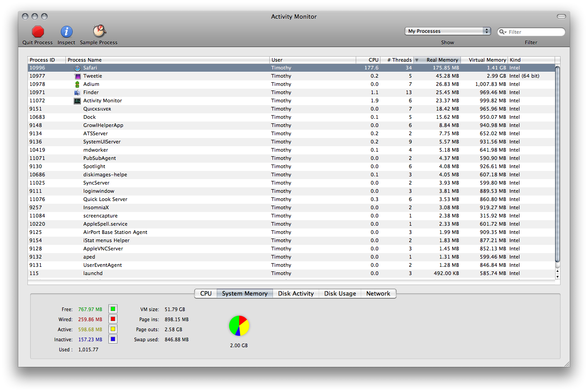Select the loginwindow process row

[x=291, y=191]
